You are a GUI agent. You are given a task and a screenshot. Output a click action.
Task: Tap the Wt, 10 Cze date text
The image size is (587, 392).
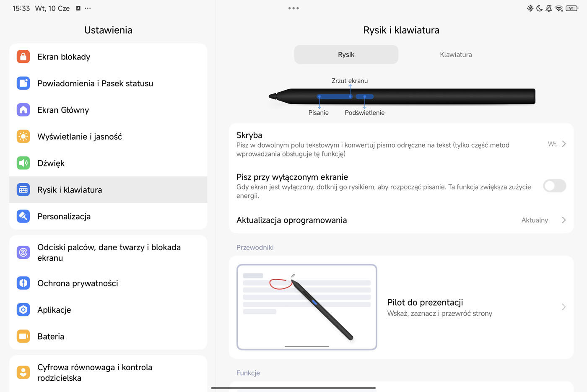tap(52, 8)
